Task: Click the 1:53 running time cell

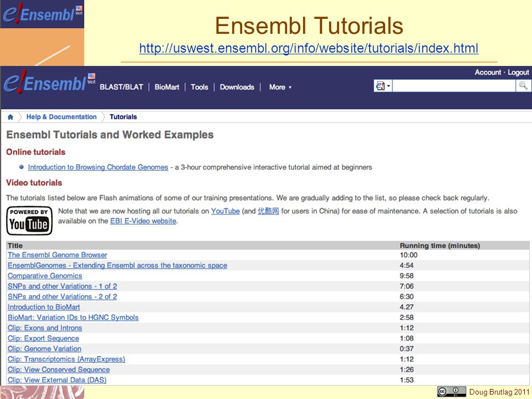Action: [406, 380]
